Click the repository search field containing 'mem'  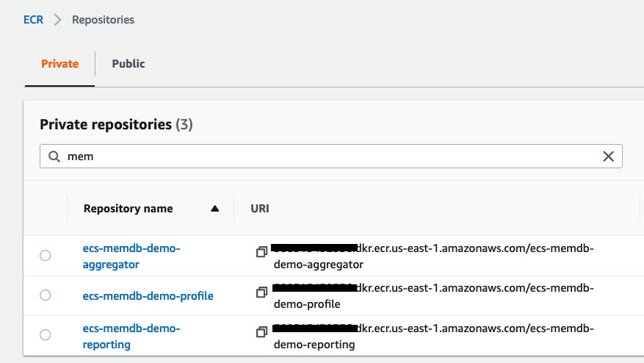click(331, 157)
